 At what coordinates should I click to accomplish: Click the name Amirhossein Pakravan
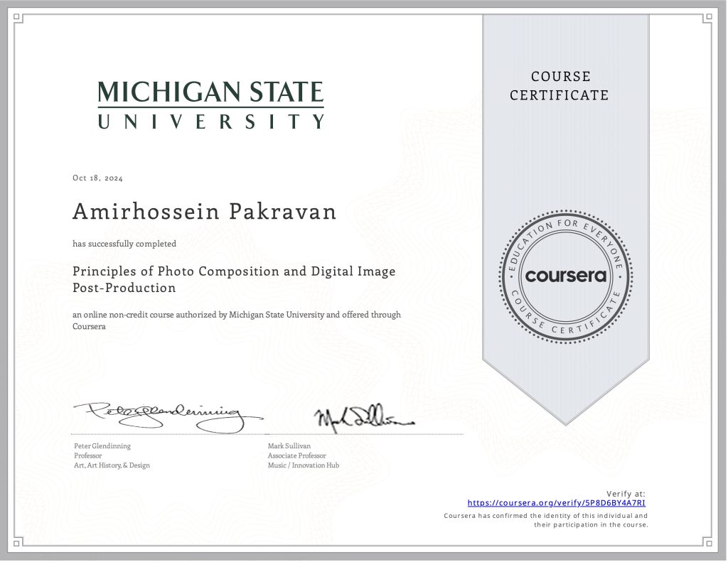(x=204, y=212)
